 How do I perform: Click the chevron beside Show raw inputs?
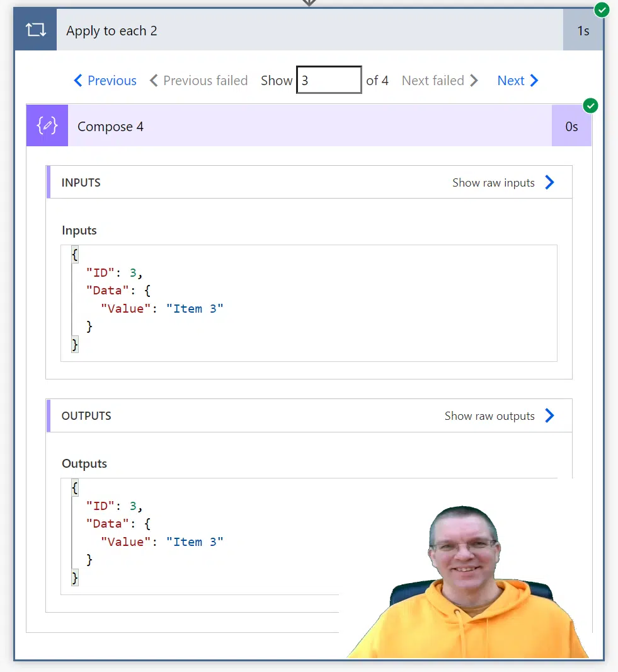549,182
